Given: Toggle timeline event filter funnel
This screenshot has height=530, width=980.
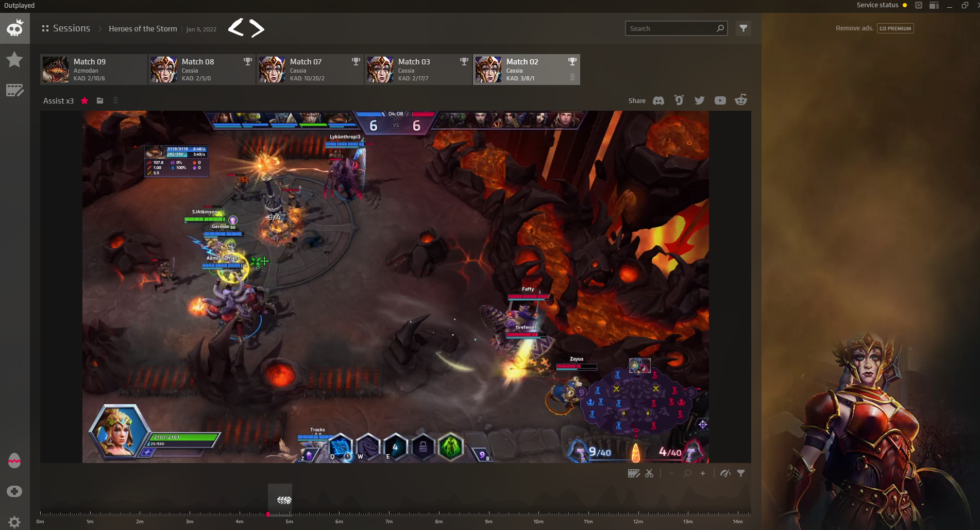Looking at the screenshot, I should point(741,473).
